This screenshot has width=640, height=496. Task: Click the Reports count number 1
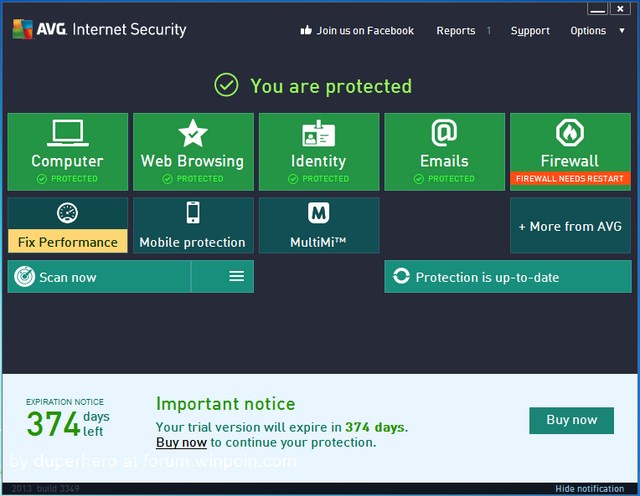pos(489,31)
